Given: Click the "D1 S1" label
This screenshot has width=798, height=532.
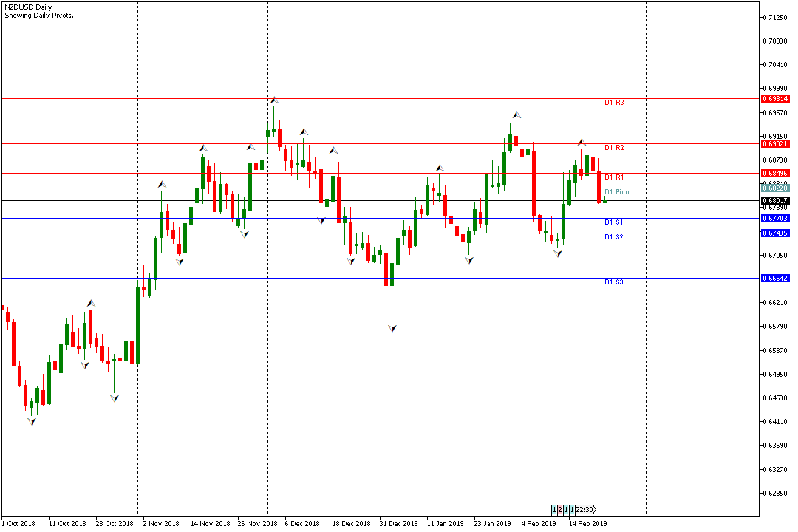Looking at the screenshot, I should click(614, 222).
